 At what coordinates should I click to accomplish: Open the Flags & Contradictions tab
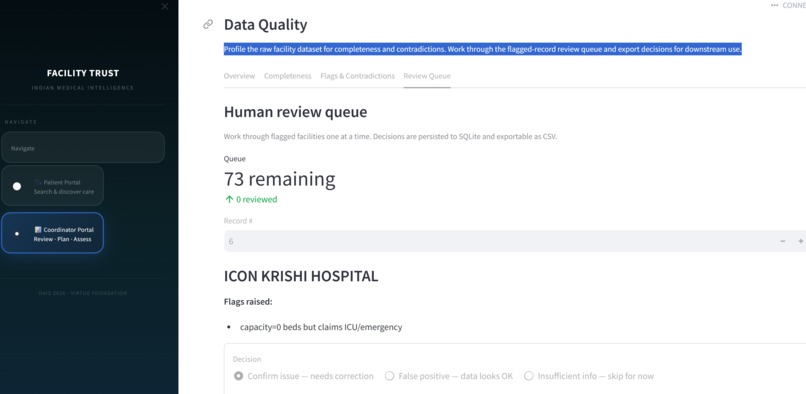(357, 76)
